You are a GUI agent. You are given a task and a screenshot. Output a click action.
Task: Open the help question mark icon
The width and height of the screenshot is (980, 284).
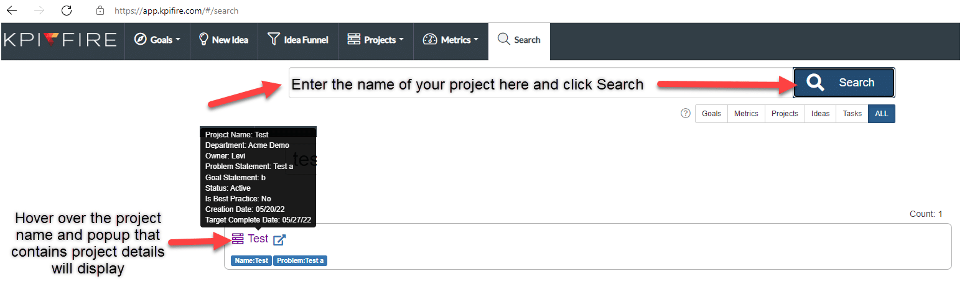(x=686, y=113)
